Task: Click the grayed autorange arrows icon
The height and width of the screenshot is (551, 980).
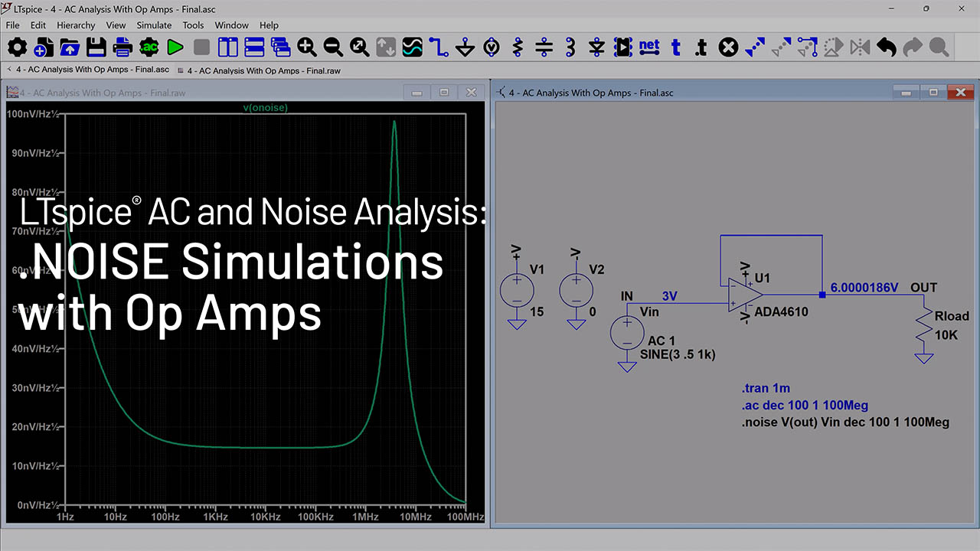Action: [386, 47]
